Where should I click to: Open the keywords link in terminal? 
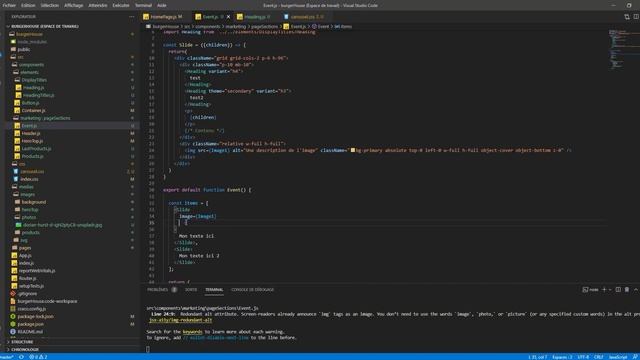coord(192,332)
